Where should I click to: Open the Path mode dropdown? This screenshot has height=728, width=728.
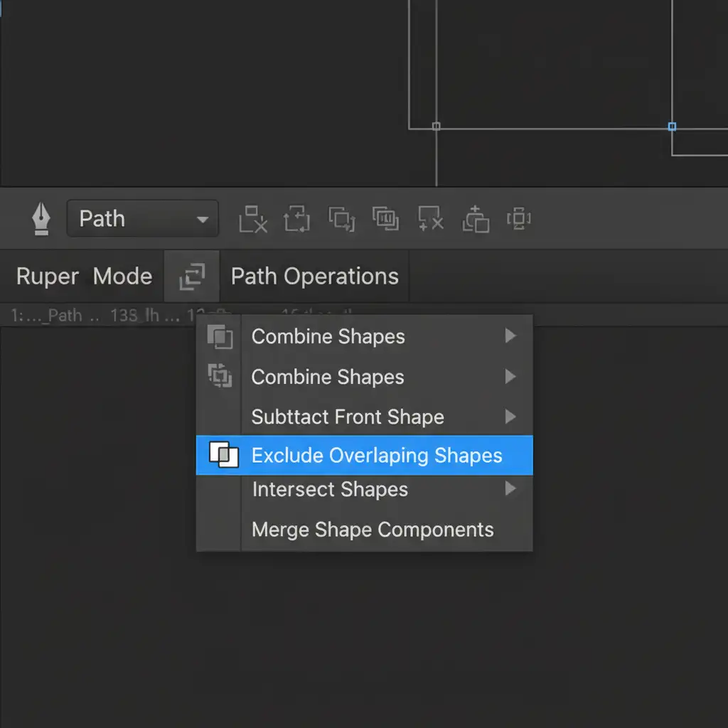point(142,219)
